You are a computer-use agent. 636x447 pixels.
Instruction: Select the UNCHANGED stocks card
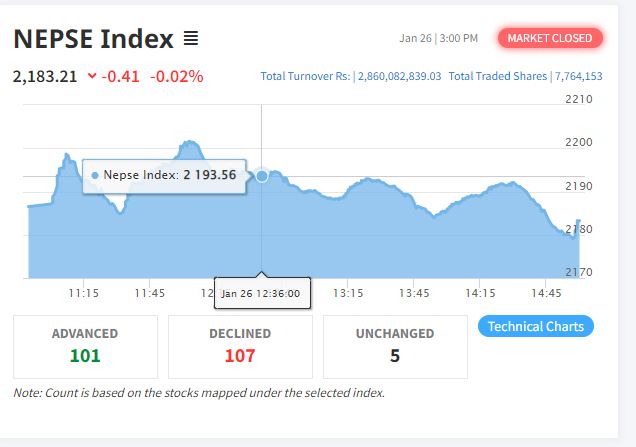(395, 346)
